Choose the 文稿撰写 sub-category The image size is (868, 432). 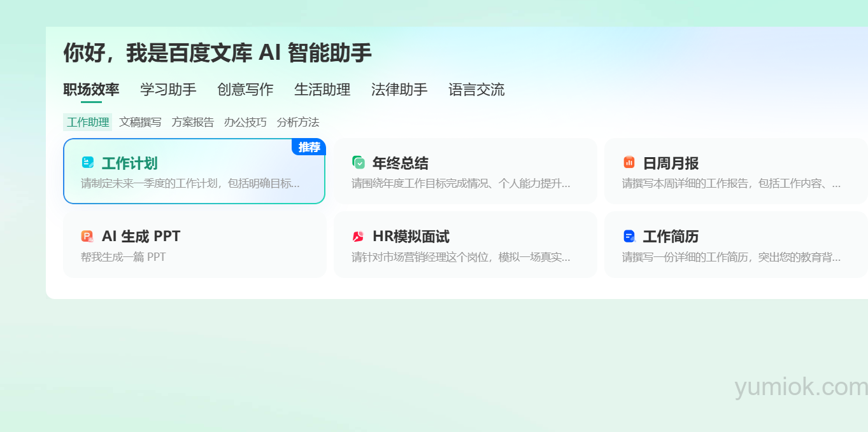click(140, 122)
